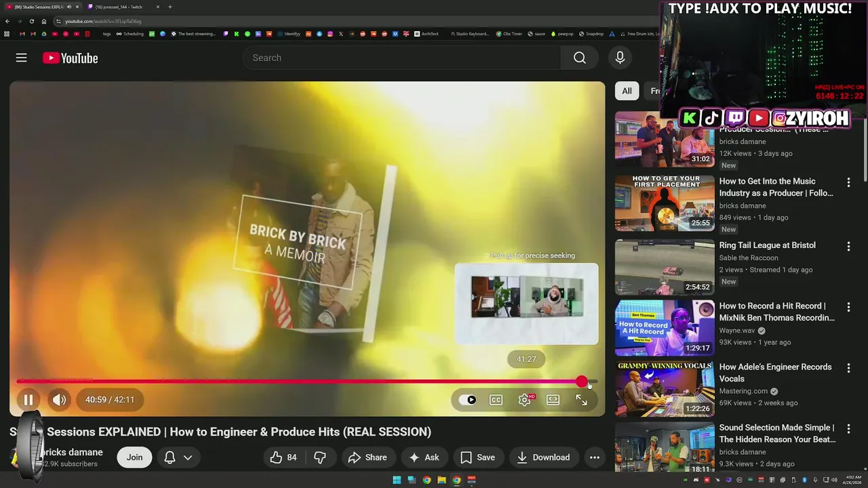
Task: Click the Download button
Action: (543, 457)
